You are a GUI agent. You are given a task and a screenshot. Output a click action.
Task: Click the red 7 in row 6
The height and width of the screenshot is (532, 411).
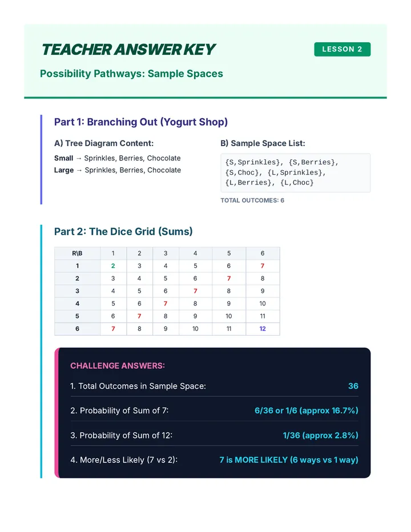point(113,329)
